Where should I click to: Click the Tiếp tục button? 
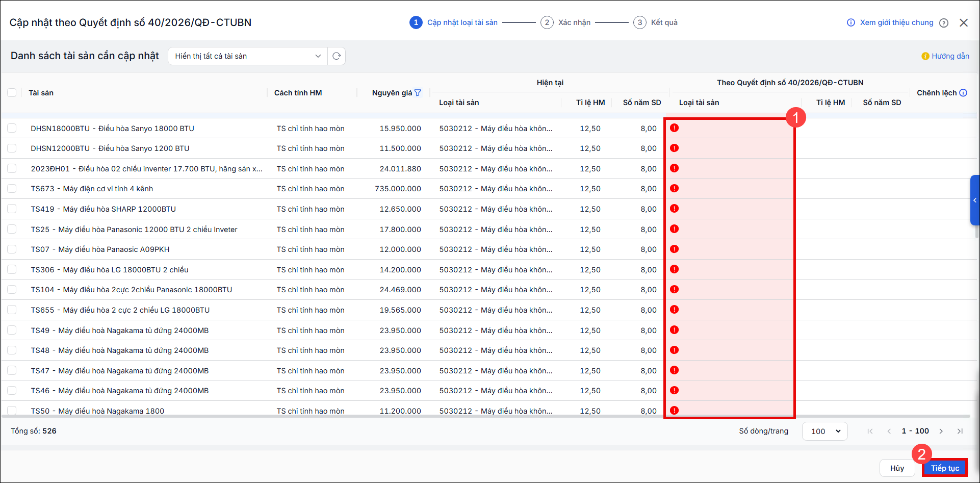(945, 468)
